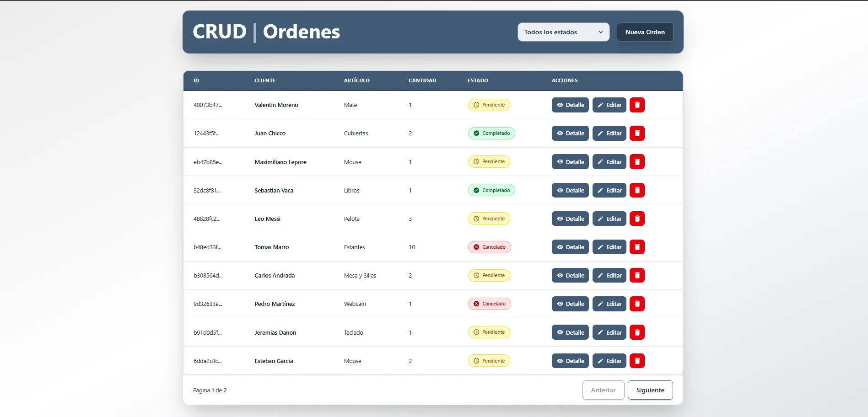The width and height of the screenshot is (868, 417).
Task: Click the Cancelado badge for Tomas Marro
Action: point(489,247)
